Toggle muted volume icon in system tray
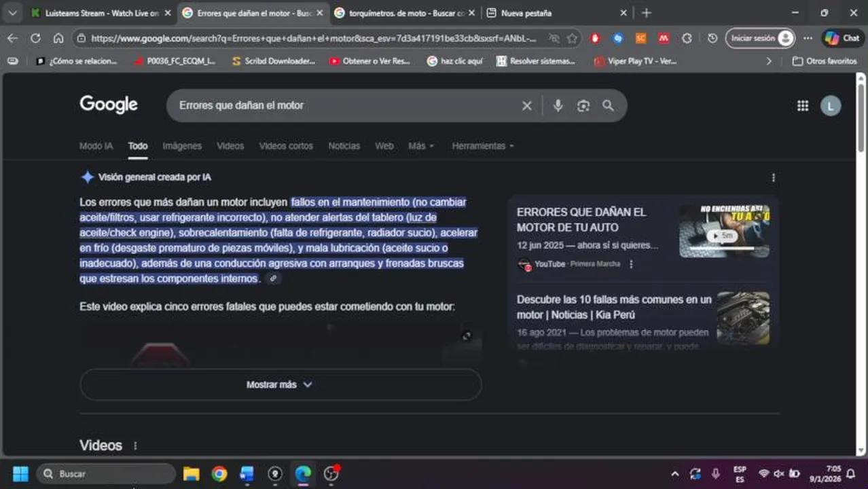Viewport: 868px width, 489px height. (x=778, y=474)
